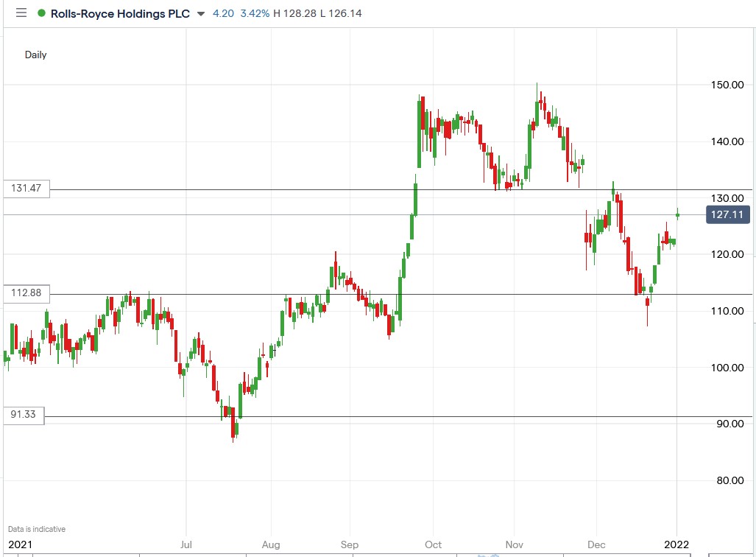Click the 91.33 price level label
The width and height of the screenshot is (756, 557).
[x=22, y=415]
